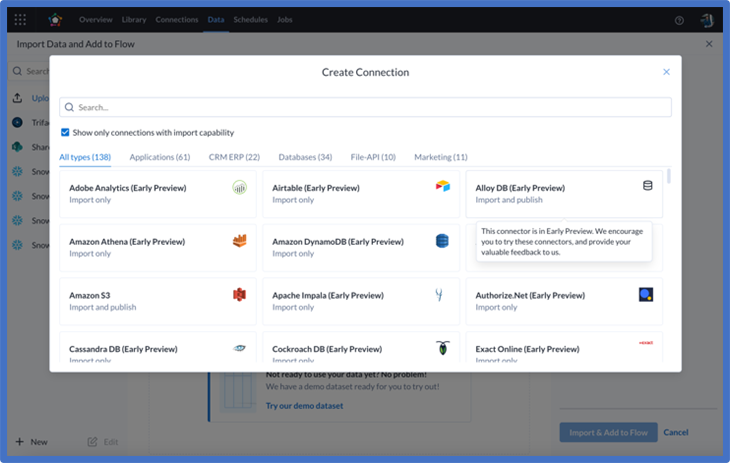Switch to the Applications (61) tab
The width and height of the screenshot is (730, 463).
click(160, 157)
